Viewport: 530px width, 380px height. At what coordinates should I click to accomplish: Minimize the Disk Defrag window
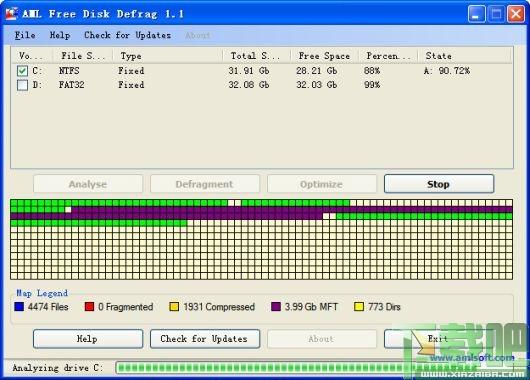[x=476, y=14]
